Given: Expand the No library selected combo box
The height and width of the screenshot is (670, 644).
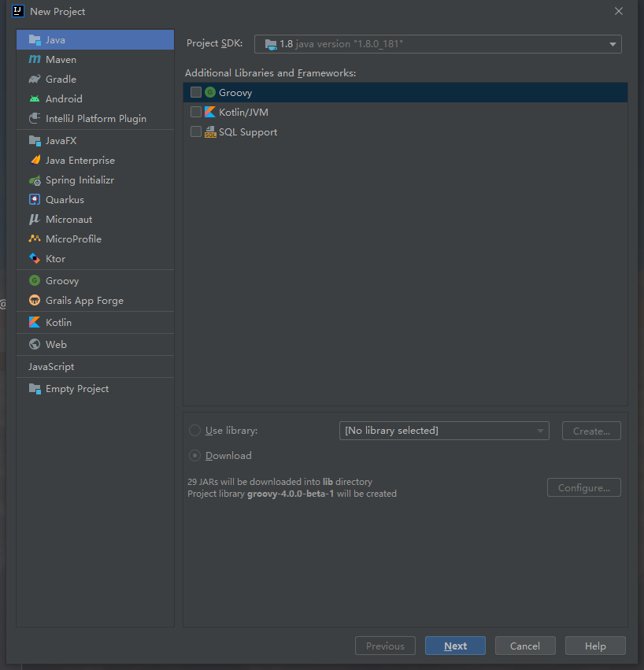Looking at the screenshot, I should (444, 431).
